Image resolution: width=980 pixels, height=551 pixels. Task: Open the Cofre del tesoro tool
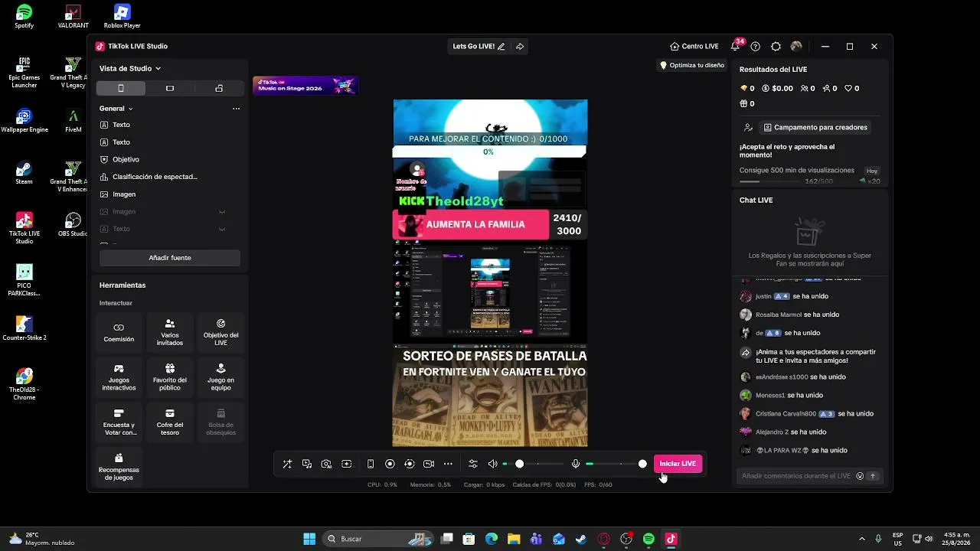(x=170, y=422)
